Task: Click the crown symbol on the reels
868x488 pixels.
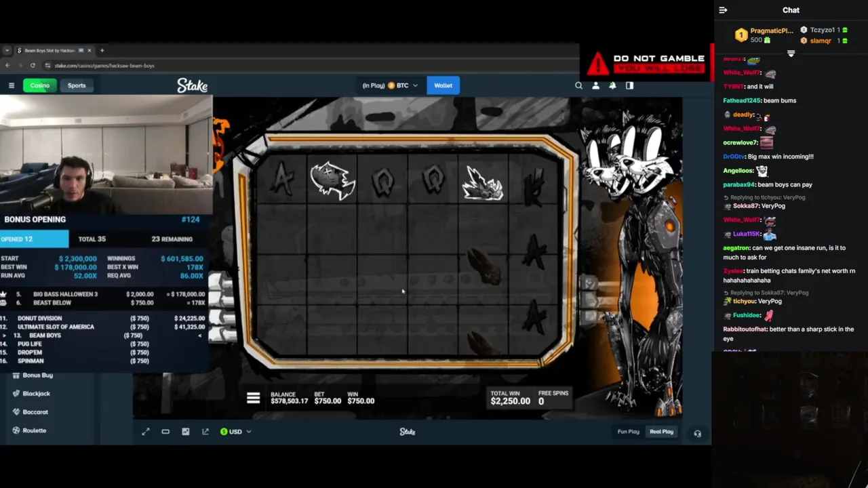Action: (483, 184)
